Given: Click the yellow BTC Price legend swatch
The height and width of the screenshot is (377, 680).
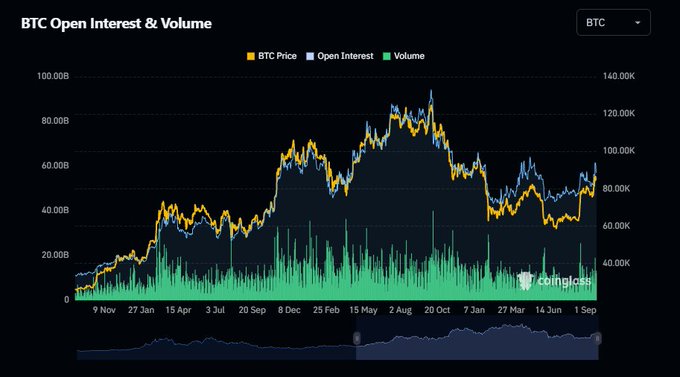Looking at the screenshot, I should (x=251, y=56).
